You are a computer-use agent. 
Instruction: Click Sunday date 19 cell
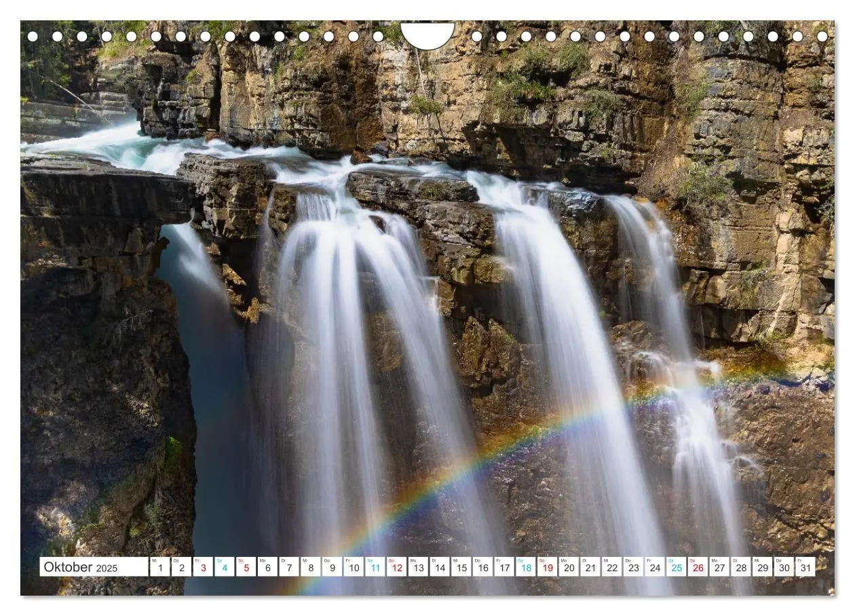tap(548, 567)
